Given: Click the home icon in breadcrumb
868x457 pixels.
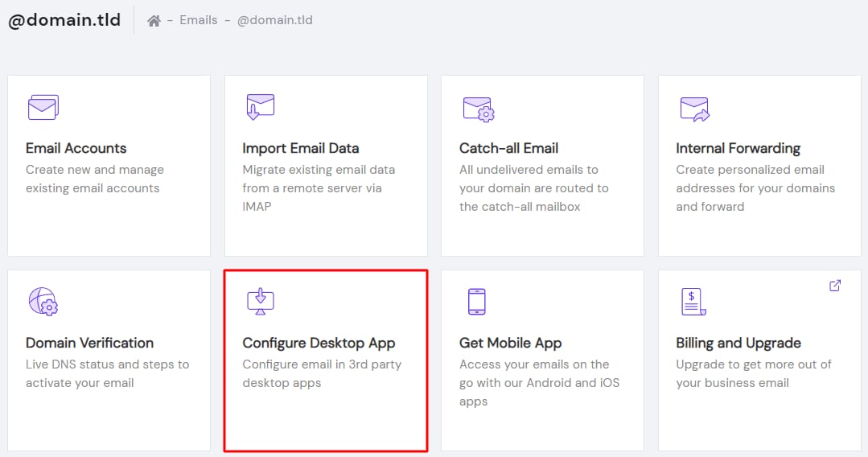Looking at the screenshot, I should click(154, 21).
